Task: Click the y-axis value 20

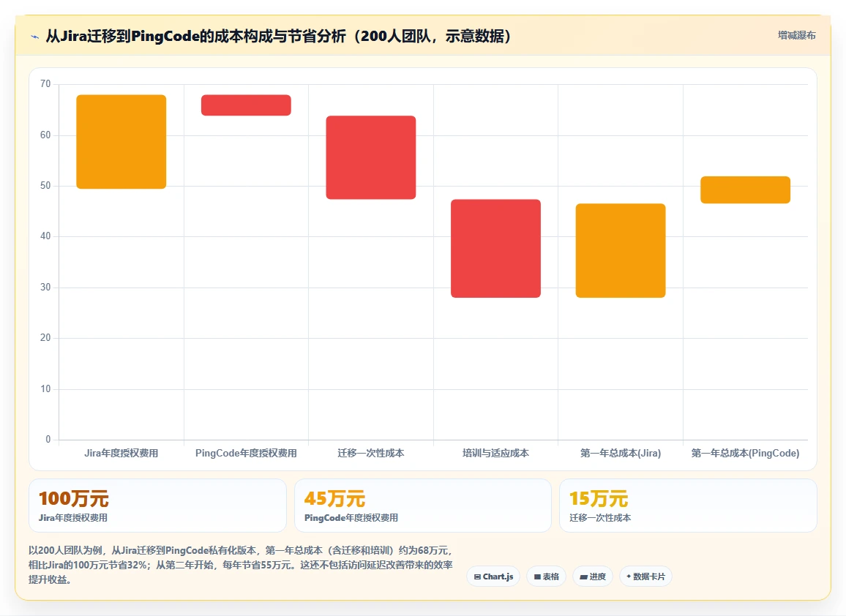Action: (45, 338)
